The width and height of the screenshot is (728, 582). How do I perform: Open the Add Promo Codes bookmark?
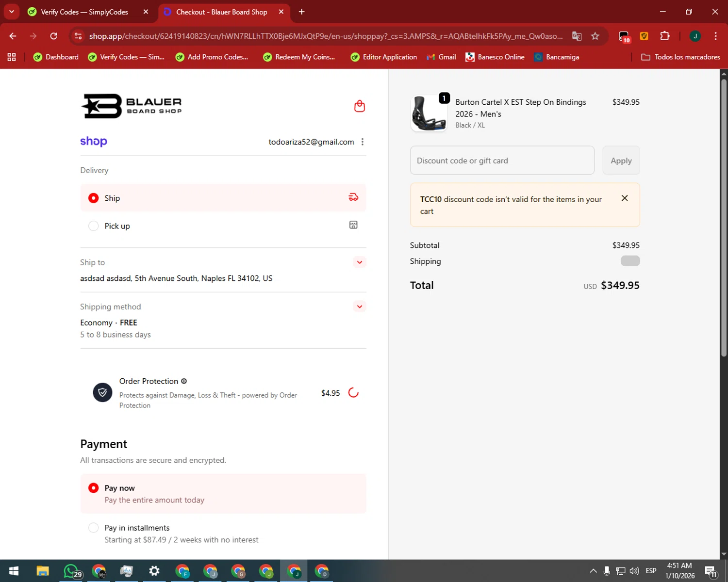[212, 57]
